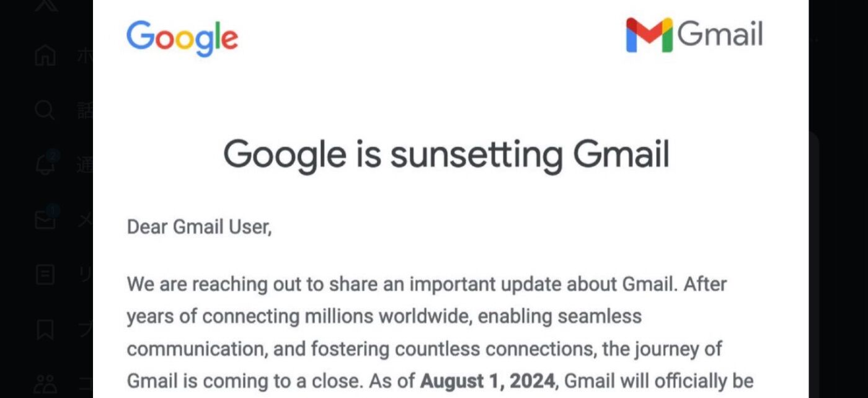868x398 pixels.
Task: Open the Bookmarks icon in the sidebar
Action: 45,329
